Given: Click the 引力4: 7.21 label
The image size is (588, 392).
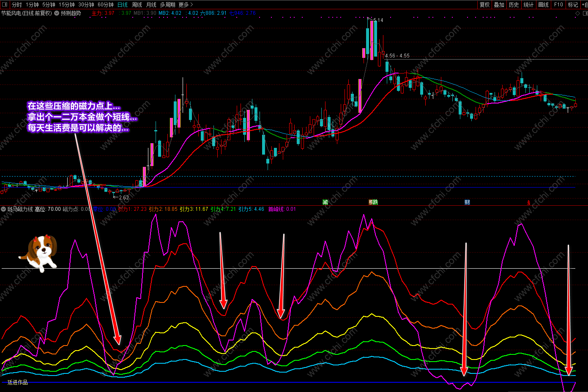Looking at the screenshot, I should (x=223, y=209).
